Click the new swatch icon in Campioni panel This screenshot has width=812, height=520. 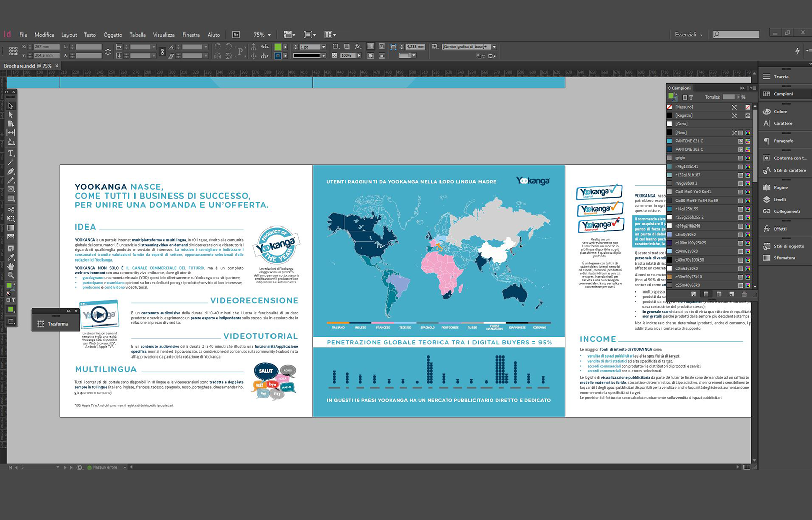coord(732,294)
